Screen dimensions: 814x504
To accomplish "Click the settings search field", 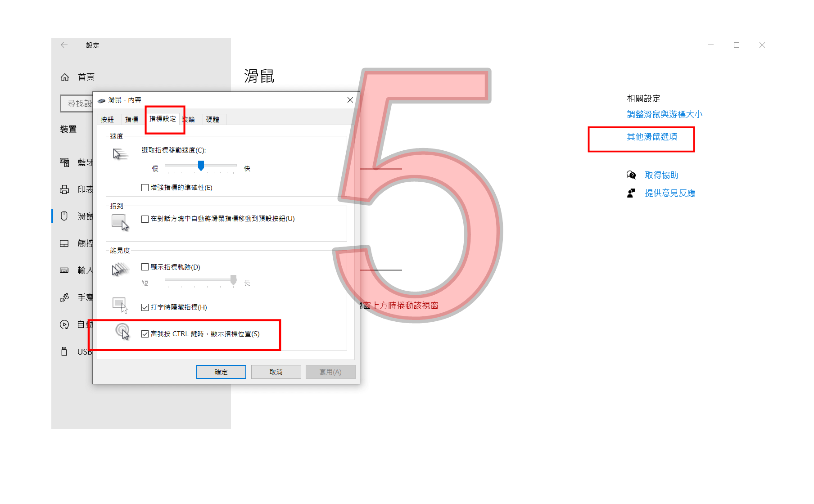I will click(x=77, y=103).
